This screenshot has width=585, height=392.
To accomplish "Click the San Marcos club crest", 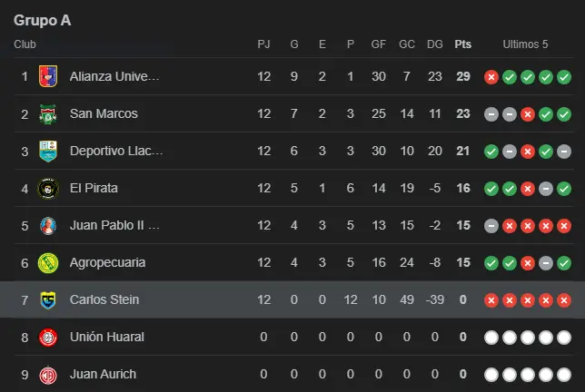I will click(x=48, y=114).
